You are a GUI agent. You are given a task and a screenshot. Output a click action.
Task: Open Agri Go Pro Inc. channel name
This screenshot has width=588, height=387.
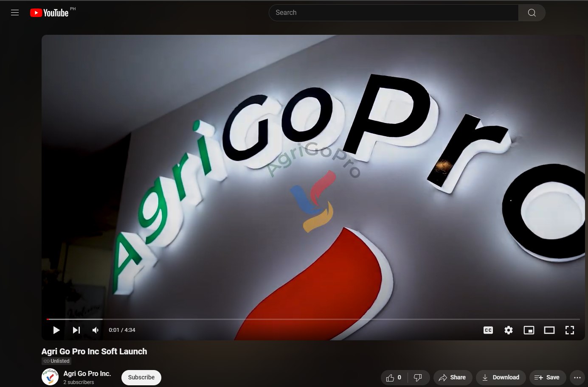tap(87, 373)
